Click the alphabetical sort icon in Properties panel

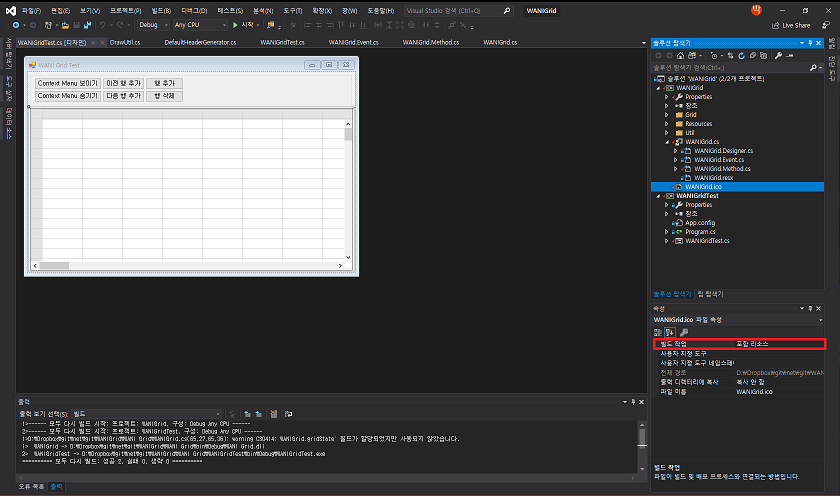tap(670, 333)
